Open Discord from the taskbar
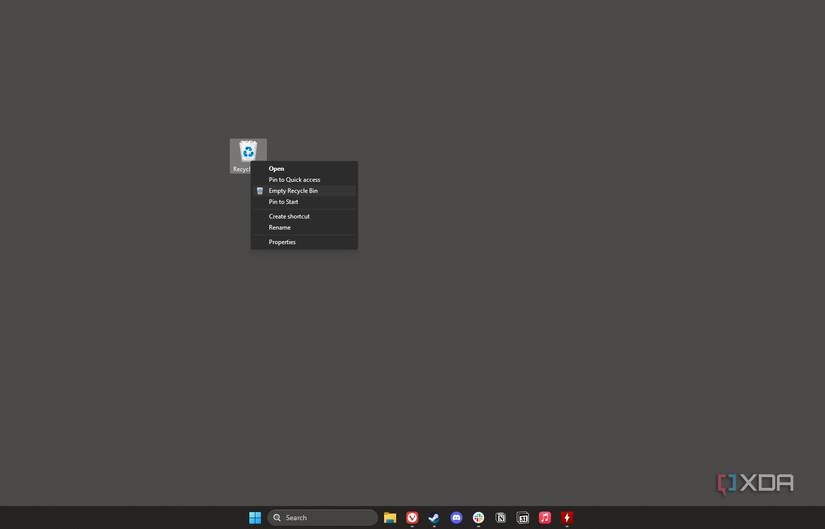 [456, 517]
